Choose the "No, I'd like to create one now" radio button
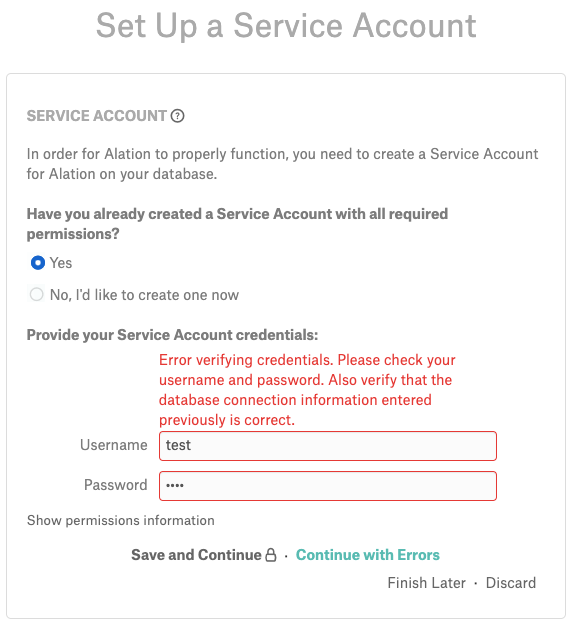This screenshot has height=626, width=574. coord(37,295)
